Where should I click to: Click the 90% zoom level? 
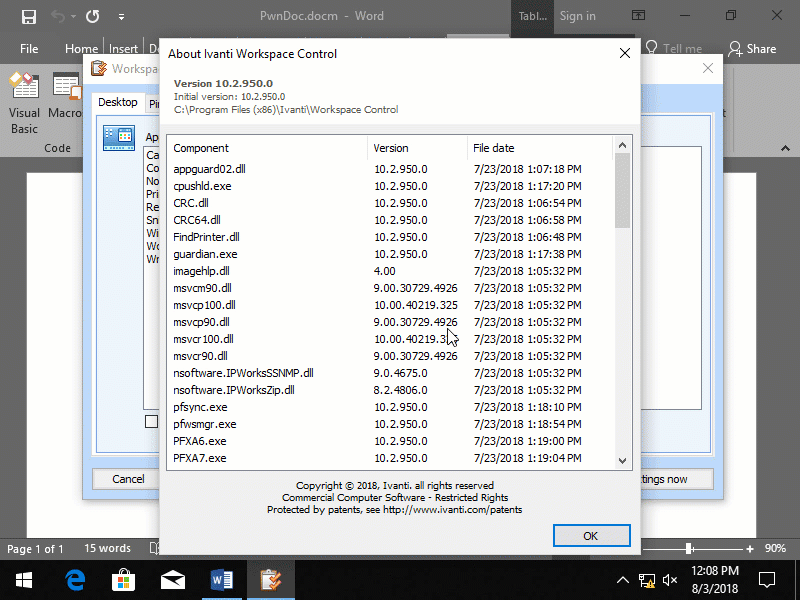(x=775, y=548)
